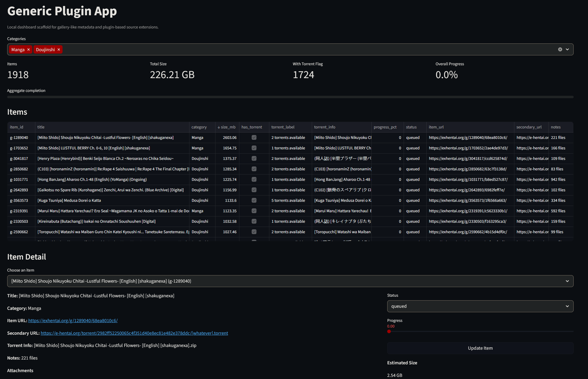Click the Progress slider handle
This screenshot has width=588, height=379.
tap(389, 331)
